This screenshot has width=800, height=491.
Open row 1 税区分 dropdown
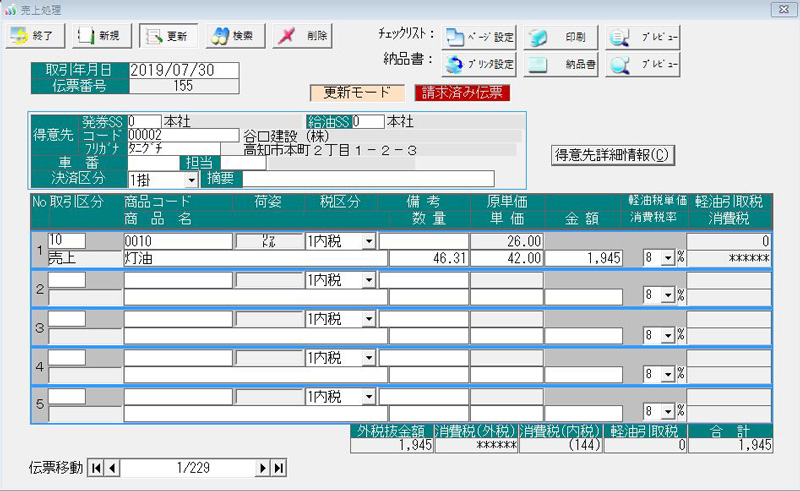368,241
